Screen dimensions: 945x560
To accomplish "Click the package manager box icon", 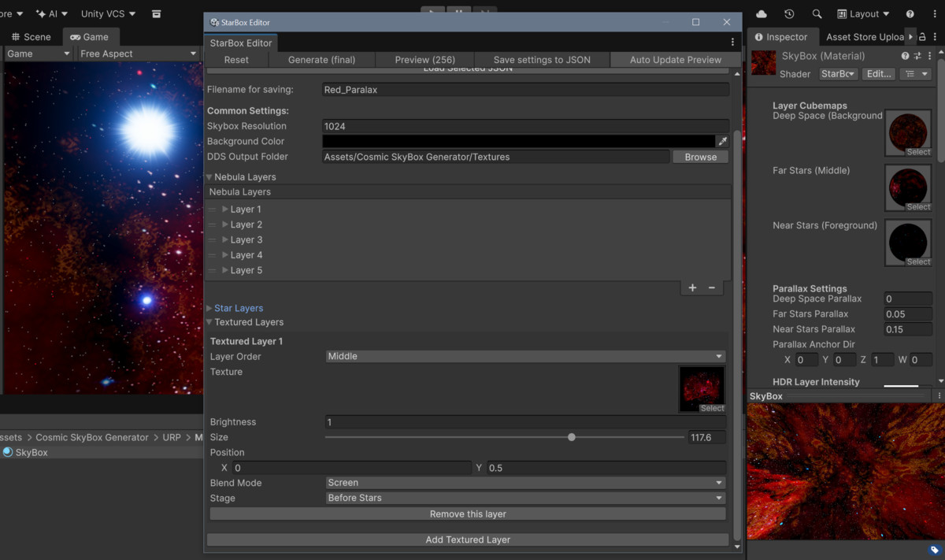I will pyautogui.click(x=157, y=14).
